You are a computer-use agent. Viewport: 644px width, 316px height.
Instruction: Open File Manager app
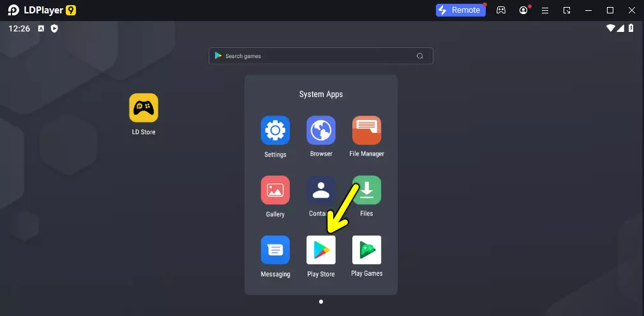click(x=367, y=130)
